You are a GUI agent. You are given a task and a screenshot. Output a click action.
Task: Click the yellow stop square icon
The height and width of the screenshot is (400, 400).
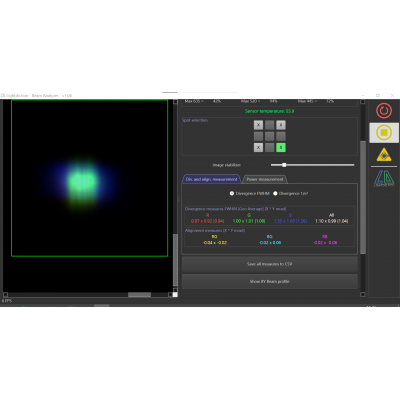click(x=384, y=133)
